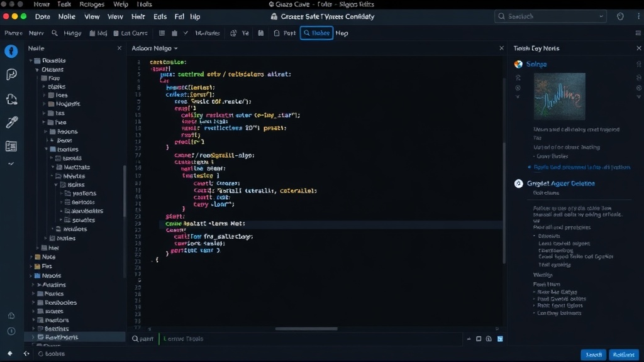Close the right-hand notes panel
644x362 pixels.
pos(639,48)
